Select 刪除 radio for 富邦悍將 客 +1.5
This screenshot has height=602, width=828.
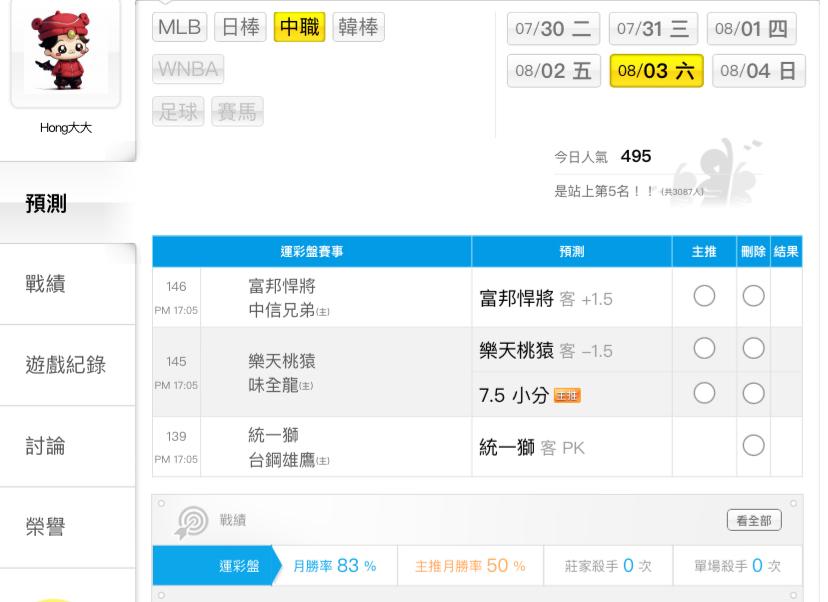click(x=753, y=296)
